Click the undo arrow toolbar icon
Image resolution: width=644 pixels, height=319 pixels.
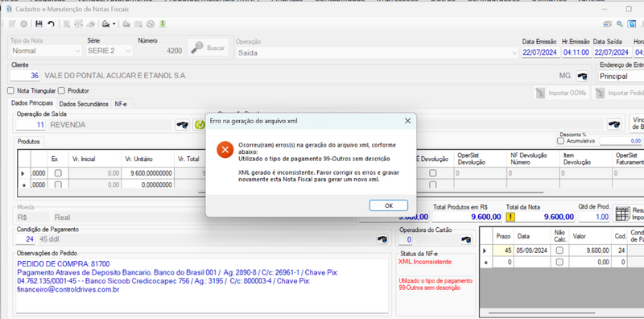51,24
